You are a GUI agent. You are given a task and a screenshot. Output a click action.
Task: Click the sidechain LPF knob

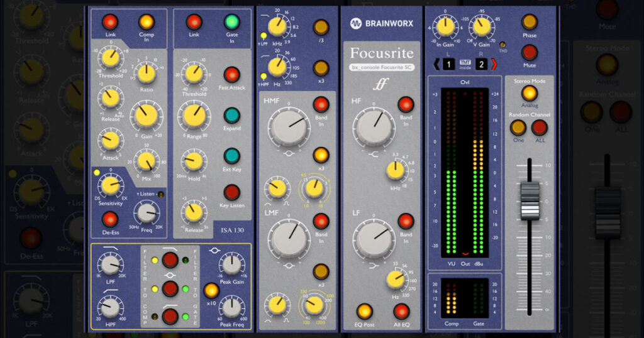pyautogui.click(x=111, y=265)
